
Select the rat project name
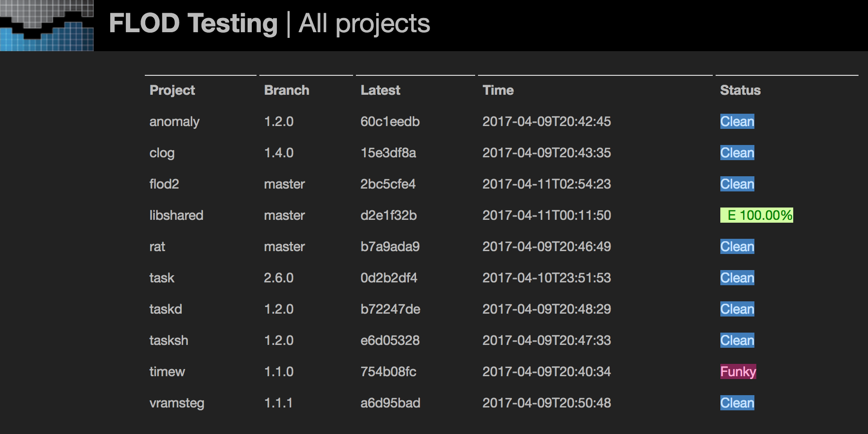click(x=157, y=246)
